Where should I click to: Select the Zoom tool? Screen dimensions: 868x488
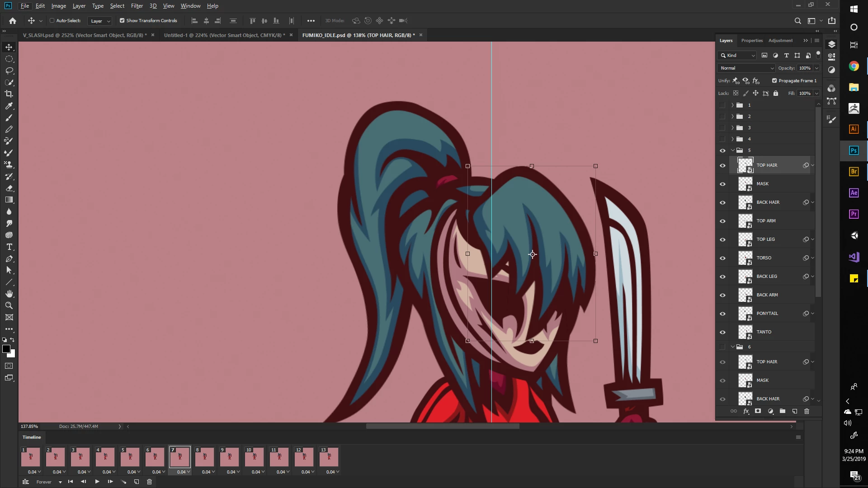[9, 306]
